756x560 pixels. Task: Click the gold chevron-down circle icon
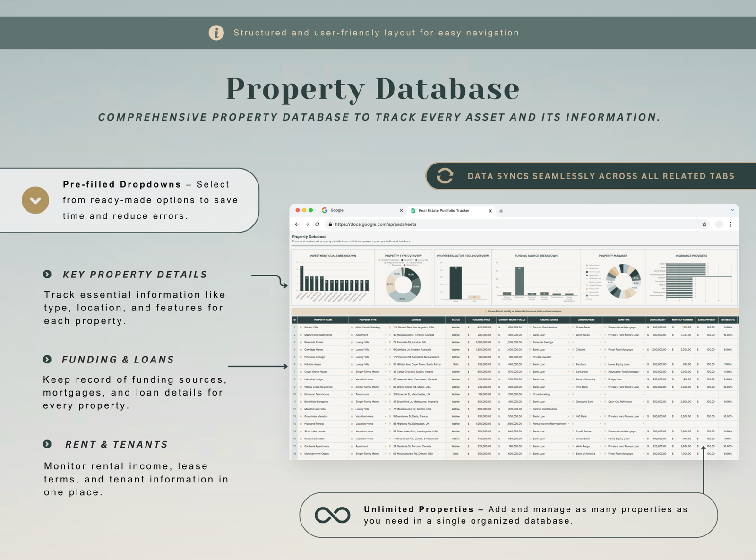click(35, 200)
